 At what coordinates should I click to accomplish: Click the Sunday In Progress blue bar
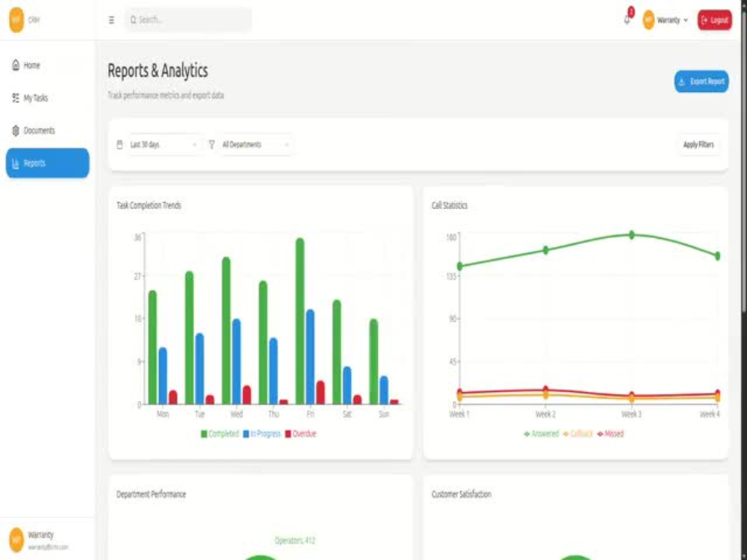tap(384, 391)
